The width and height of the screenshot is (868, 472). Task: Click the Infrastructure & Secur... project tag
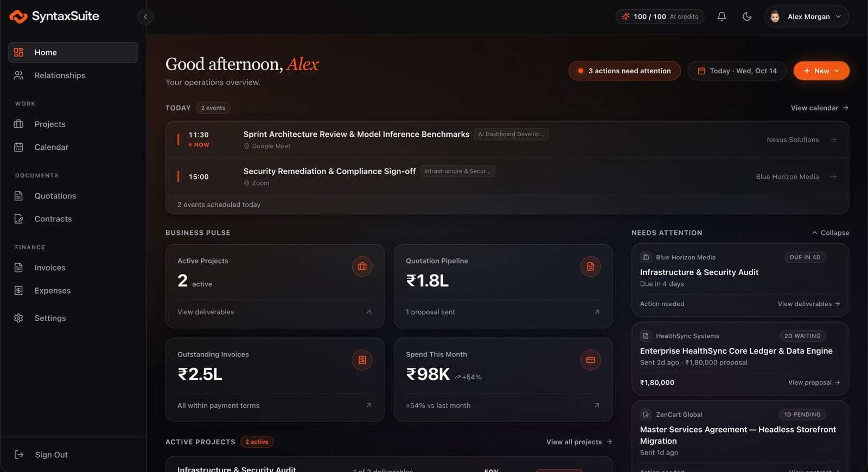pyautogui.click(x=457, y=171)
